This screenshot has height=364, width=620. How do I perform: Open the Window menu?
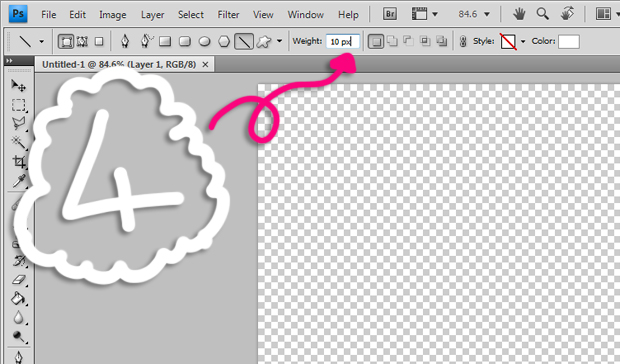[x=306, y=15]
